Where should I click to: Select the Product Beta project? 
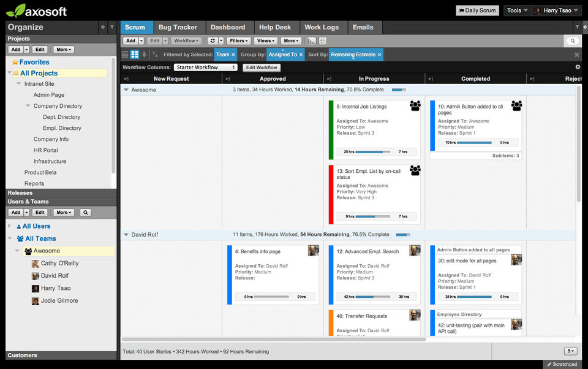(40, 172)
